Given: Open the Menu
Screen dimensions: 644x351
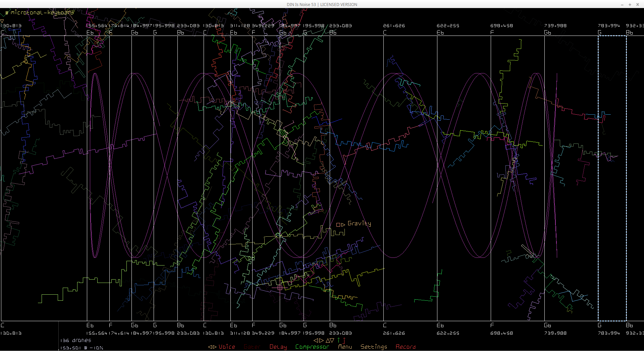Looking at the screenshot, I should pos(345,347).
